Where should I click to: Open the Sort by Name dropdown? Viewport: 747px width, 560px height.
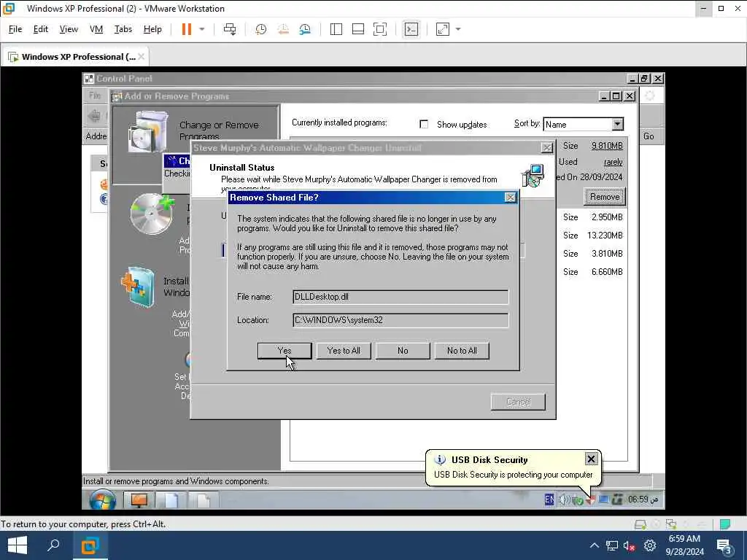tap(617, 124)
